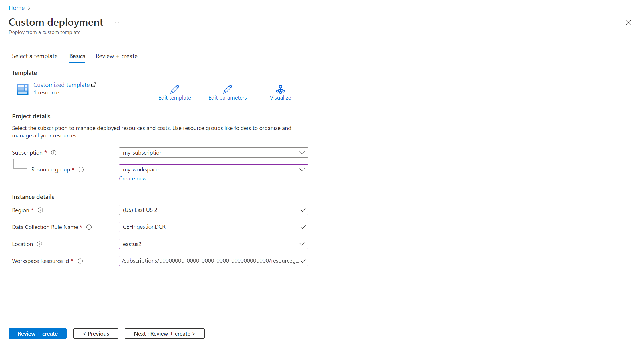Click the Data Collection Rule Name input field

[210, 227]
